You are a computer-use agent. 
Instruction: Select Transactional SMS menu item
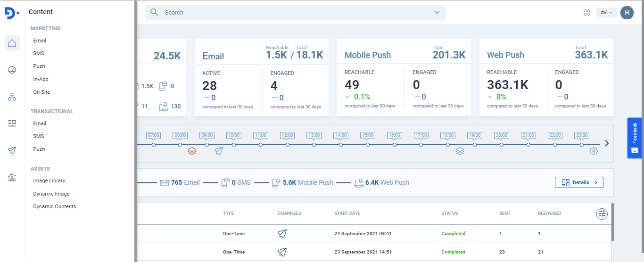coord(39,136)
